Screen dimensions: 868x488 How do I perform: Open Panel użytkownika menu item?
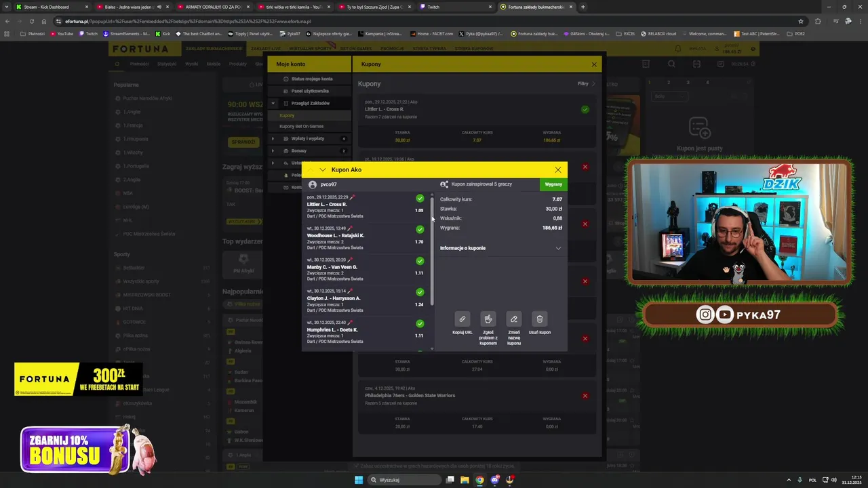tap(310, 91)
